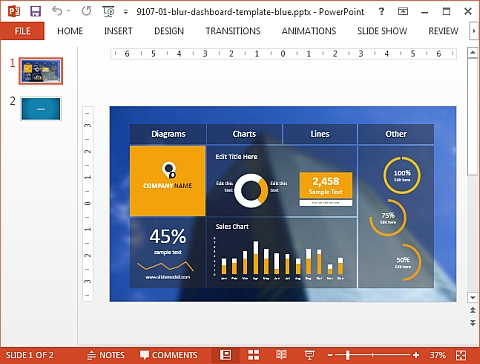
Task: Select slide 1 thumbnail
Action: coord(41,71)
